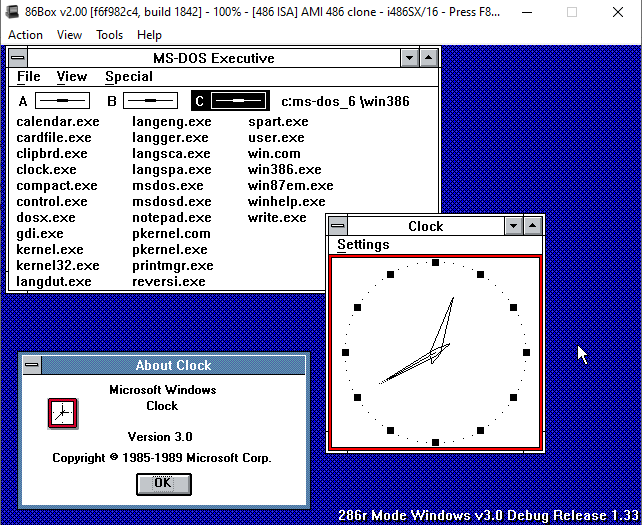Open About Clock control menu box
Image resolution: width=642 pixels, height=525 pixels.
coord(30,365)
